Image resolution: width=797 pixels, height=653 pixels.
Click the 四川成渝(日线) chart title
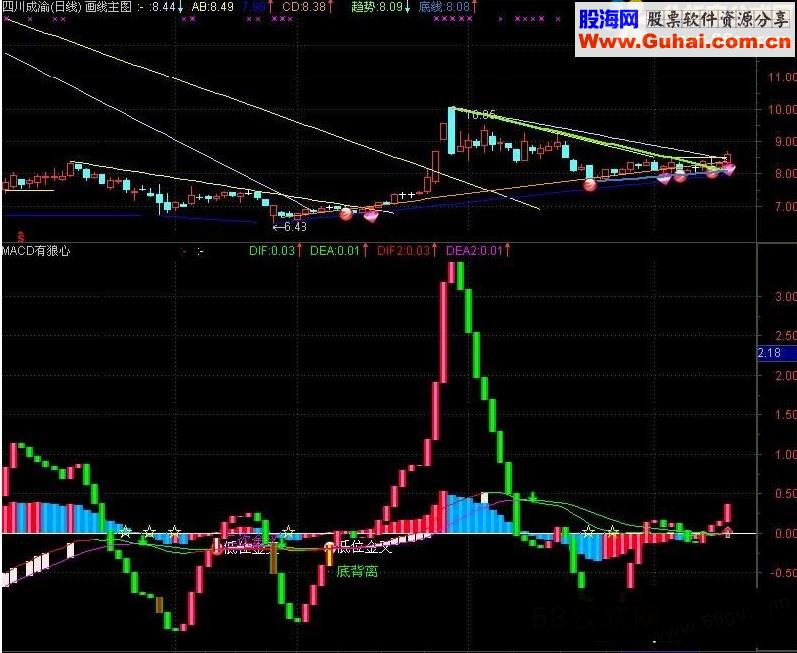(42, 7)
